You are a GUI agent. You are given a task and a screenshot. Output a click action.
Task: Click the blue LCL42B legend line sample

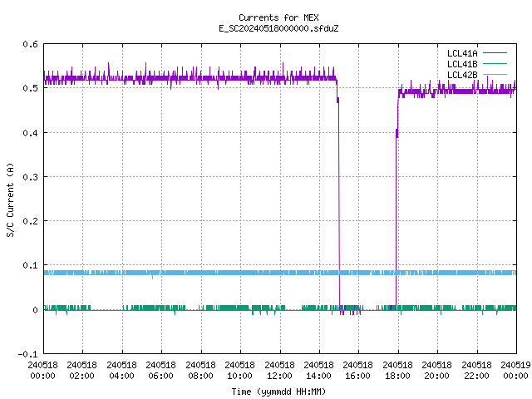tap(495, 74)
